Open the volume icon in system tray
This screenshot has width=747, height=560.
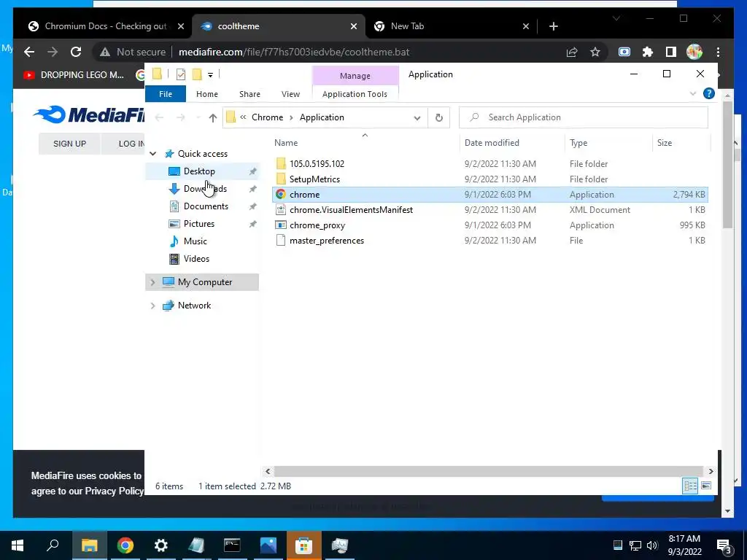click(652, 545)
